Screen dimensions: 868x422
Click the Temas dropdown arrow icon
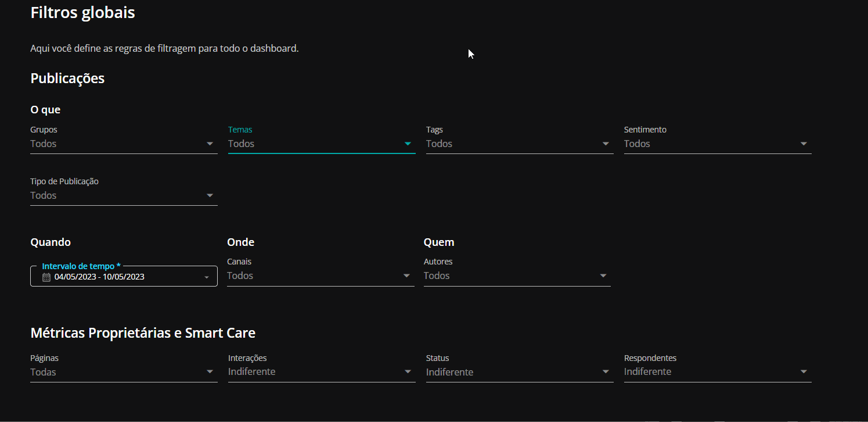point(408,144)
